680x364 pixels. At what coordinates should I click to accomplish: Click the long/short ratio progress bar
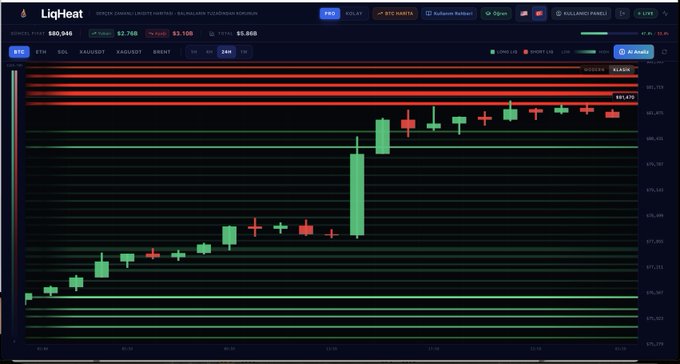(609, 33)
